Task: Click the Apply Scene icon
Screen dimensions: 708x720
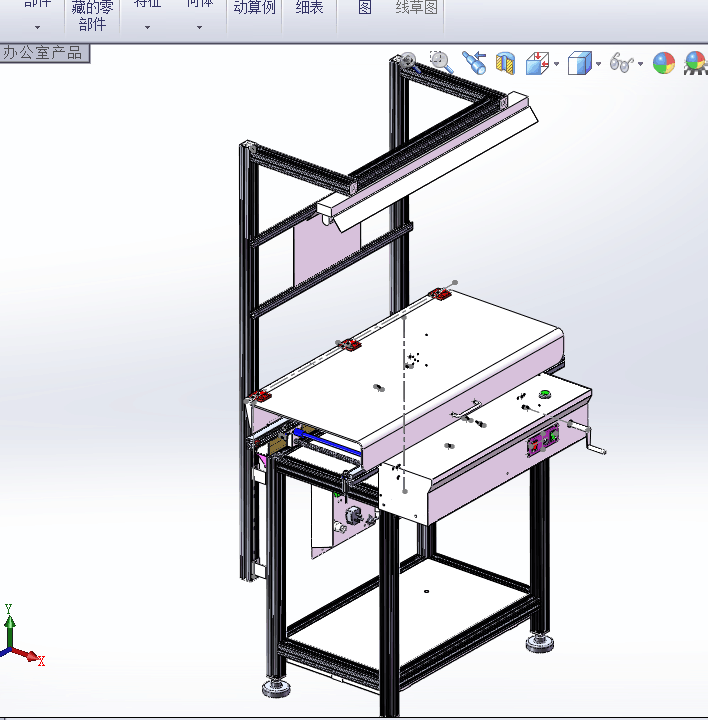Action: [x=696, y=63]
